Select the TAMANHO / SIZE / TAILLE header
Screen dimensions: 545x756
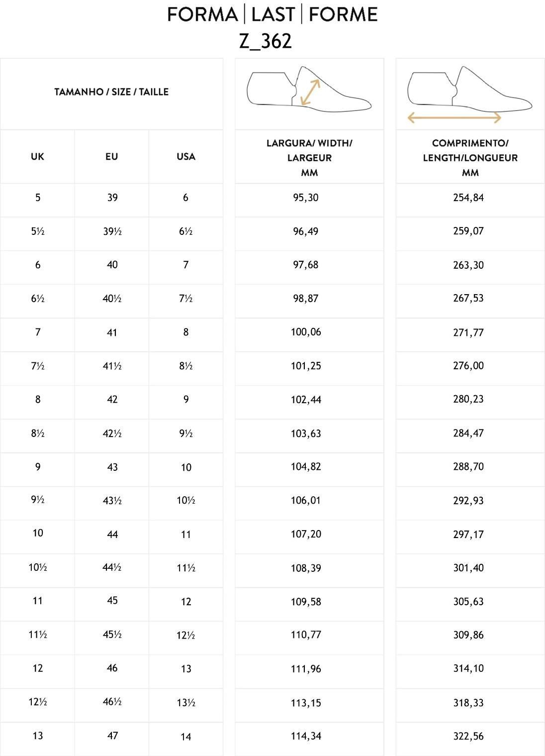(111, 92)
